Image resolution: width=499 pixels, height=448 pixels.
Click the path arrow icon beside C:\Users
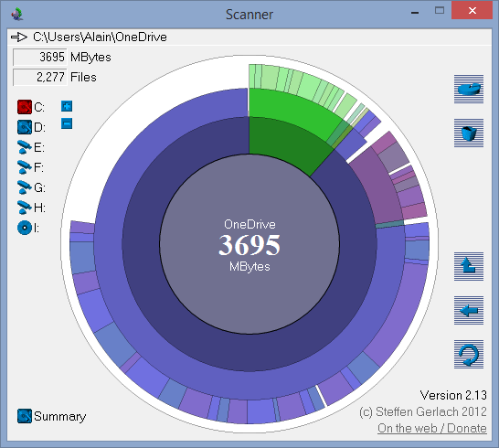tap(19, 37)
